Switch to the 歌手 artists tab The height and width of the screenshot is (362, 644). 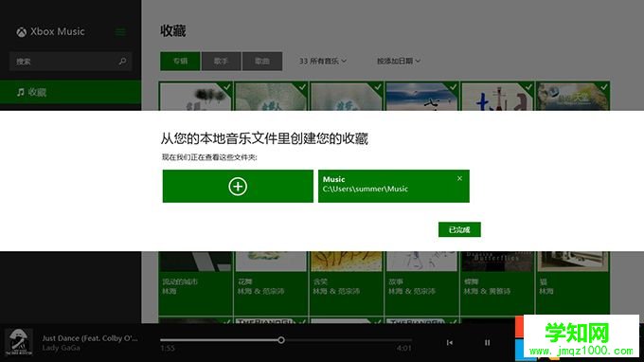click(221, 62)
